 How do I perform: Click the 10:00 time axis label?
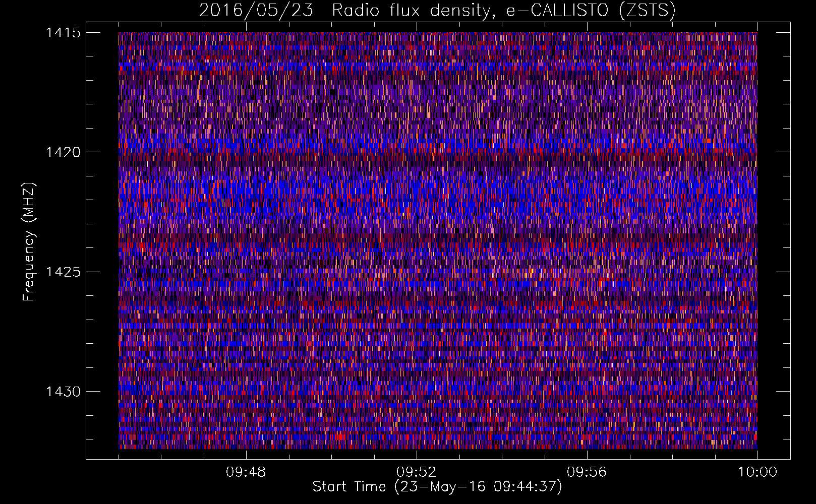(x=757, y=472)
